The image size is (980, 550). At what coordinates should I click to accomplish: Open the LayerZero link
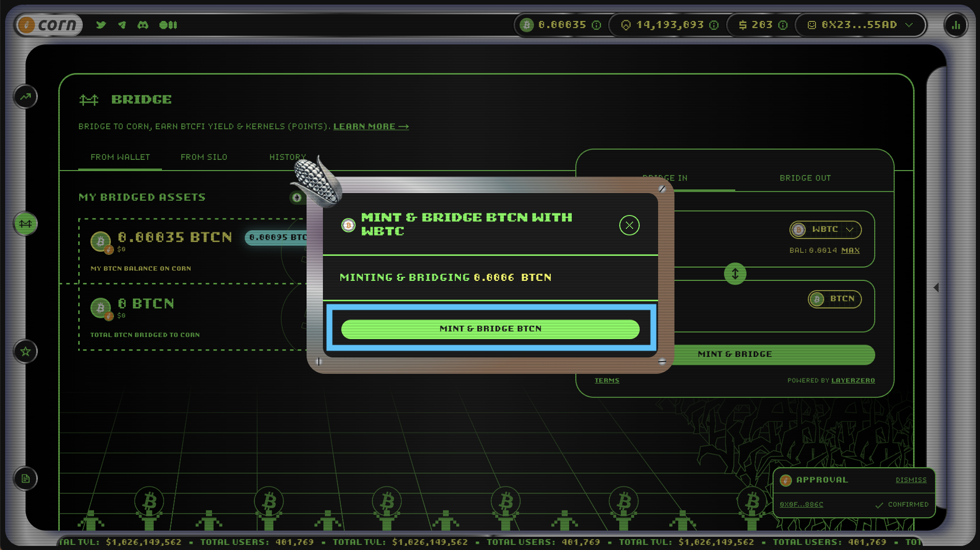click(853, 380)
